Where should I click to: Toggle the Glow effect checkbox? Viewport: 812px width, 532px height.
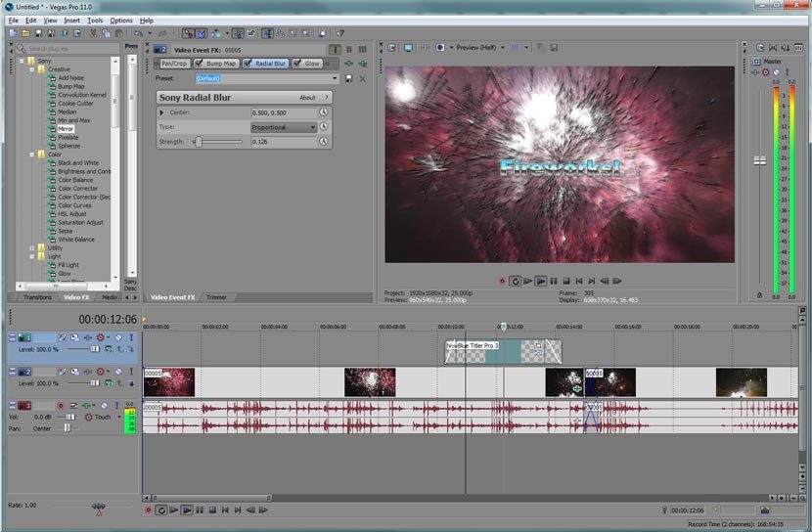coord(296,64)
